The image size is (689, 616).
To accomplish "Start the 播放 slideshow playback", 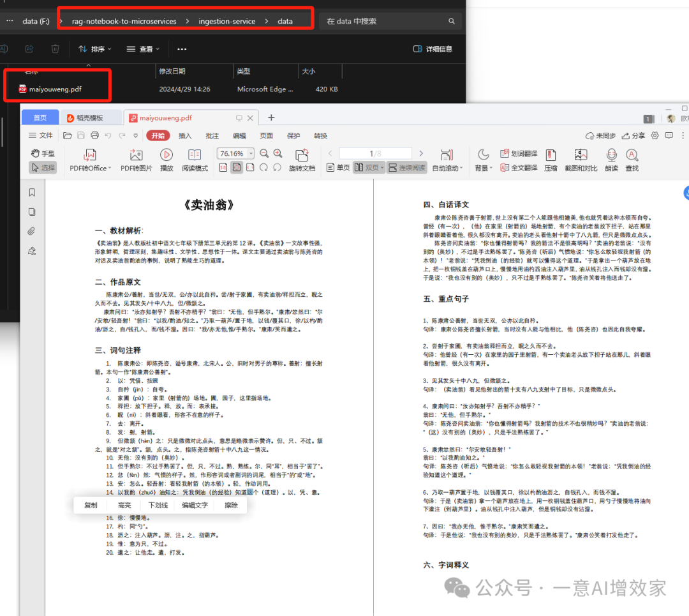I will 167,155.
